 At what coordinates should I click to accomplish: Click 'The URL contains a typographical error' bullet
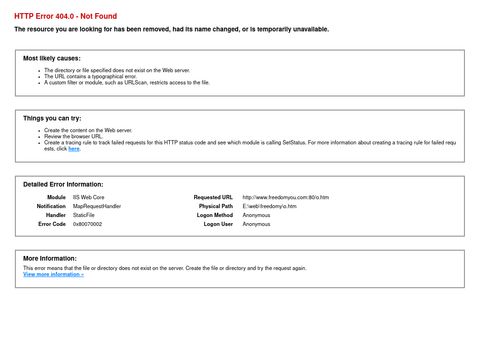click(90, 76)
